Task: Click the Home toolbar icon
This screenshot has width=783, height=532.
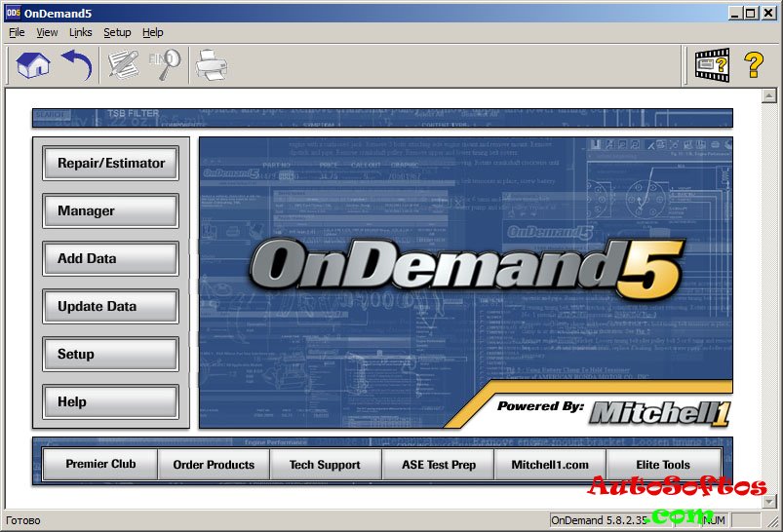Action: [33, 65]
